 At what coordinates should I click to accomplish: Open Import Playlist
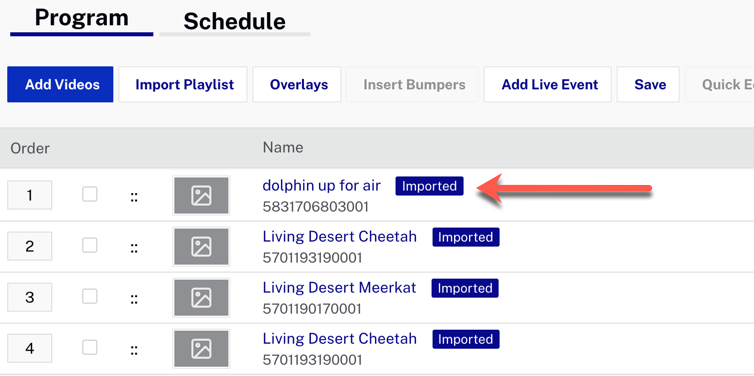(x=183, y=85)
